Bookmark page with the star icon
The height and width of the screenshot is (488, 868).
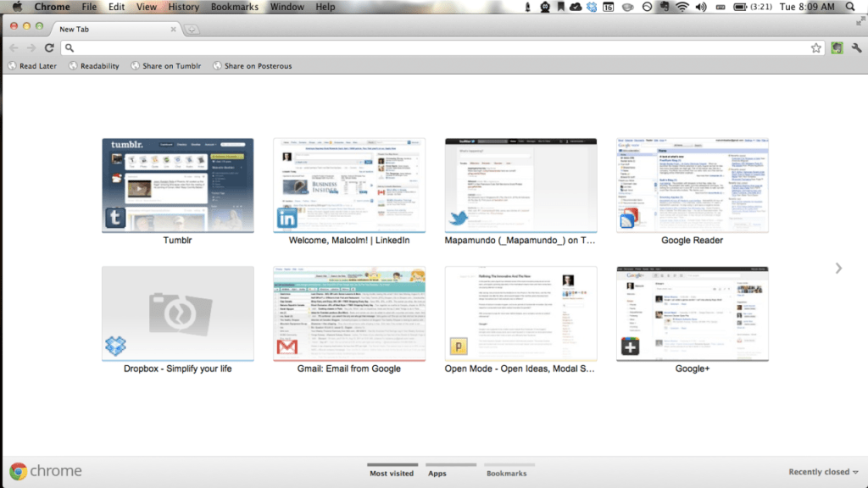[815, 48]
